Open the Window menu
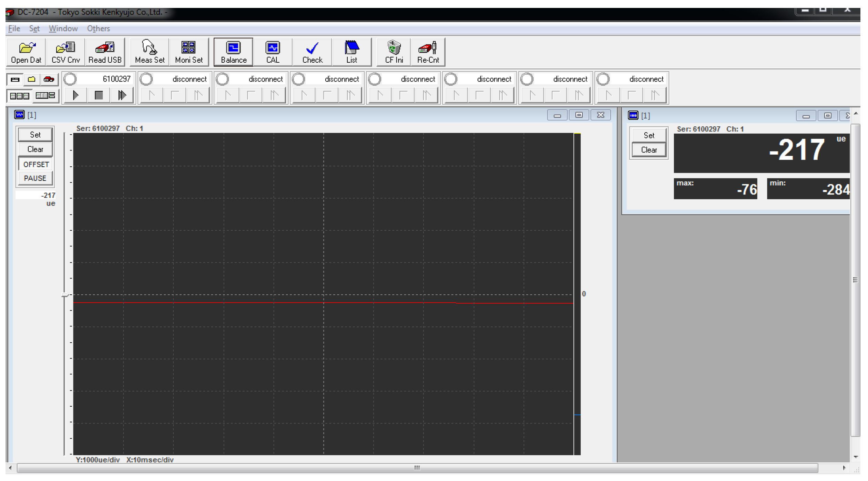The height and width of the screenshot is (481, 868). pos(63,29)
